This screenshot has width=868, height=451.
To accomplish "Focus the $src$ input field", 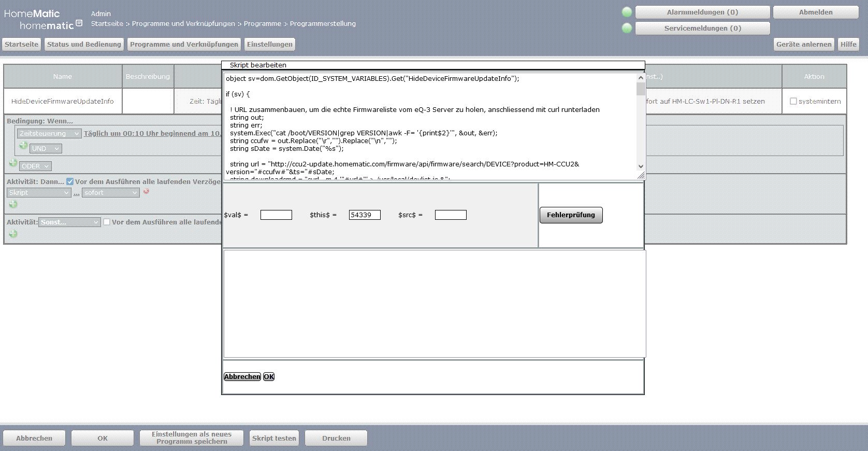I will [451, 215].
